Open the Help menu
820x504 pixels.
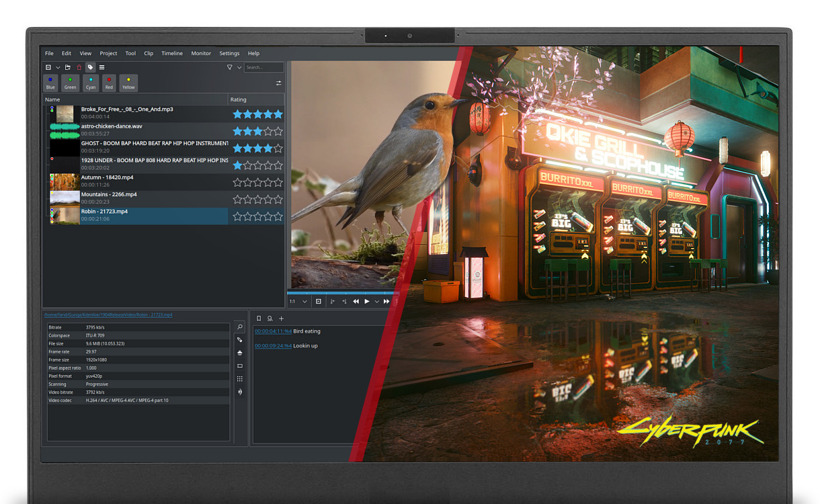253,53
